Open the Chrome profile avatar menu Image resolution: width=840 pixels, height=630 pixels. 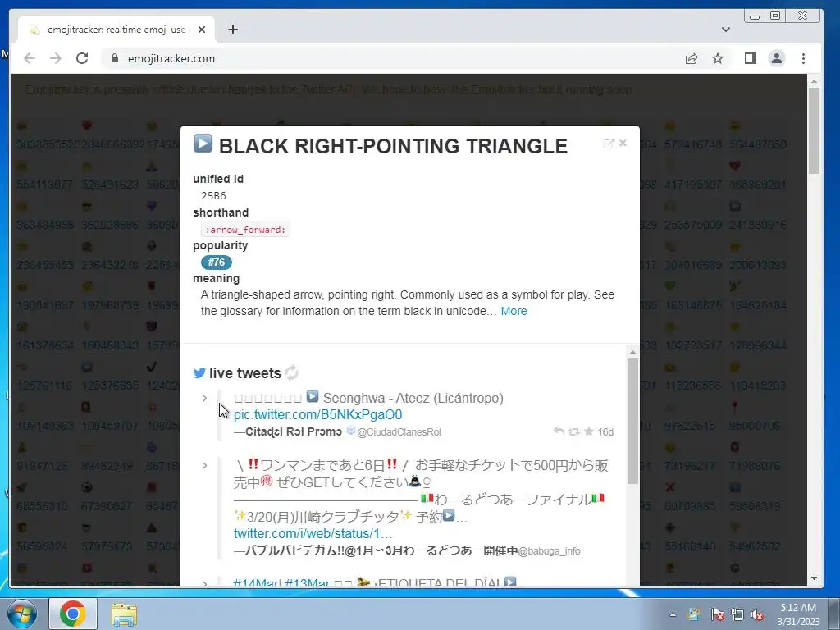777,58
